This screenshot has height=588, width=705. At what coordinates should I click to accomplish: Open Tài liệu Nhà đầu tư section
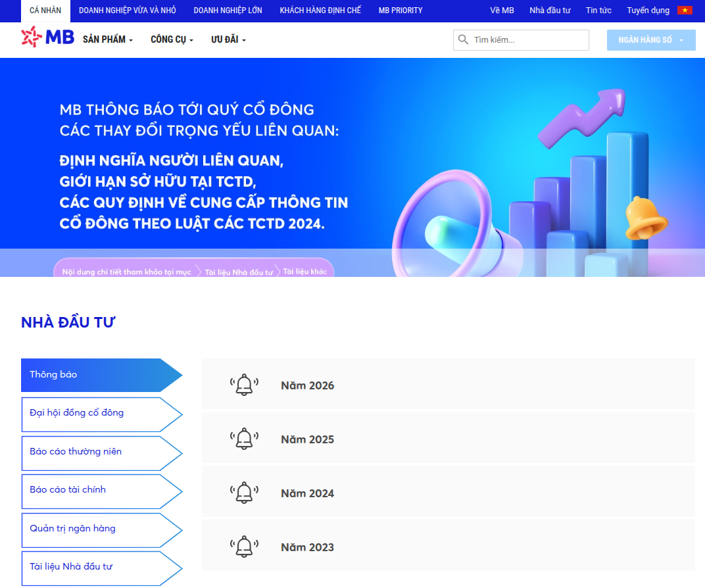point(102,568)
